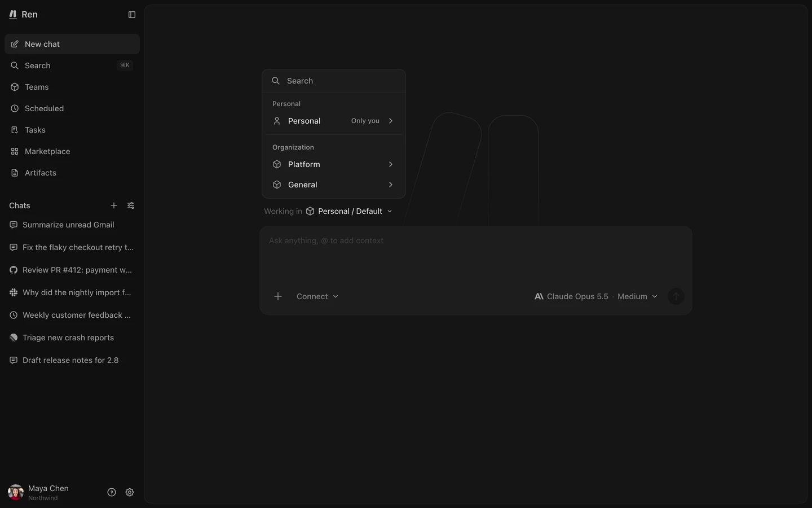Add a new chat with plus icon

coord(114,205)
